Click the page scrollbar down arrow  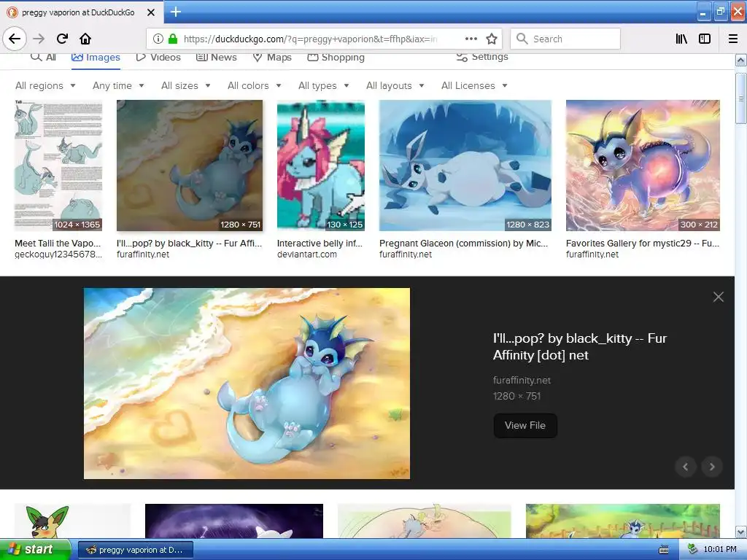[x=741, y=532]
